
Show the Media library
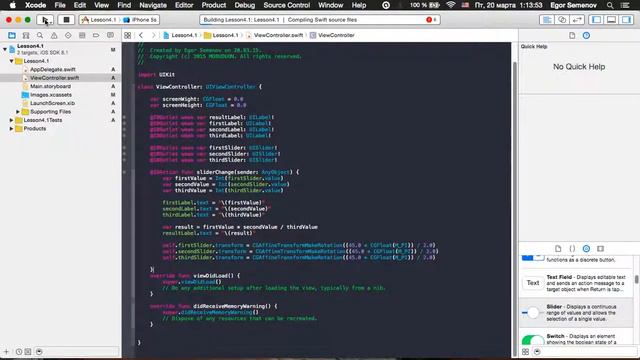pyautogui.click(x=600, y=249)
